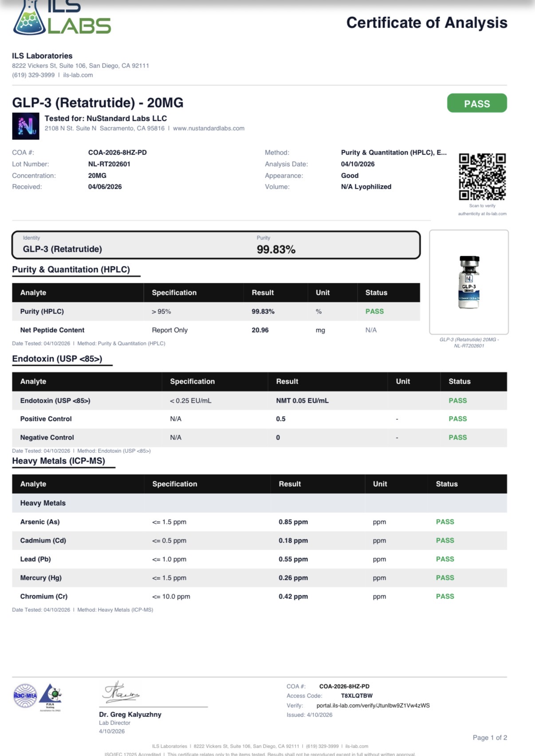Click the Appearance value Good

click(350, 175)
